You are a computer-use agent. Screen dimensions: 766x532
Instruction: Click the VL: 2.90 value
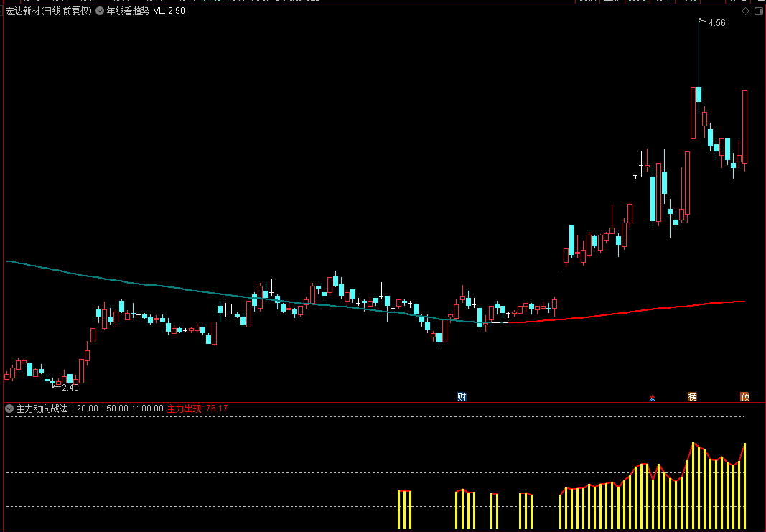169,11
